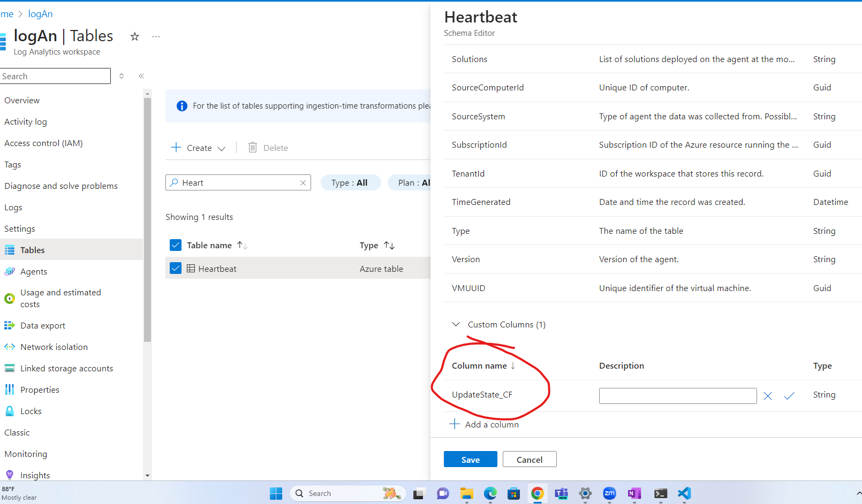Open OneNote from the taskbar

(634, 493)
